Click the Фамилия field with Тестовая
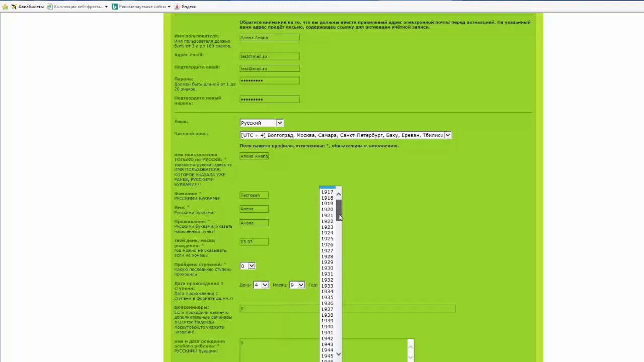The image size is (644, 362). click(254, 195)
